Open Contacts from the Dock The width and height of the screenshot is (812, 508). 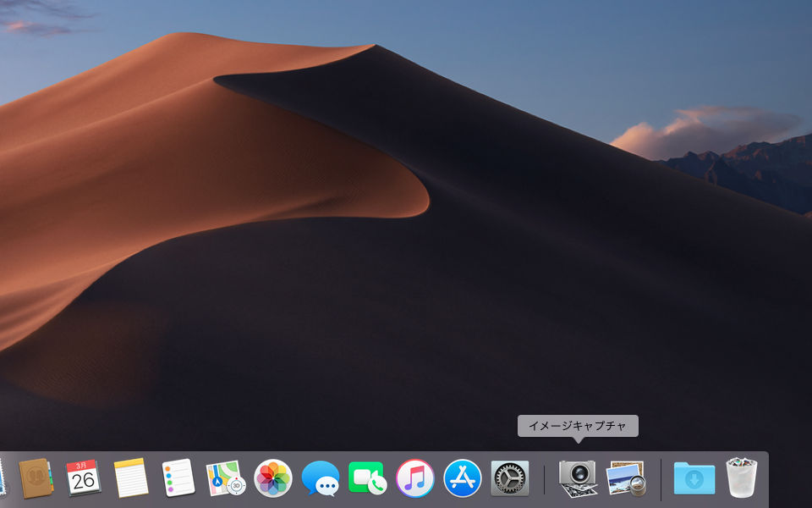click(36, 478)
